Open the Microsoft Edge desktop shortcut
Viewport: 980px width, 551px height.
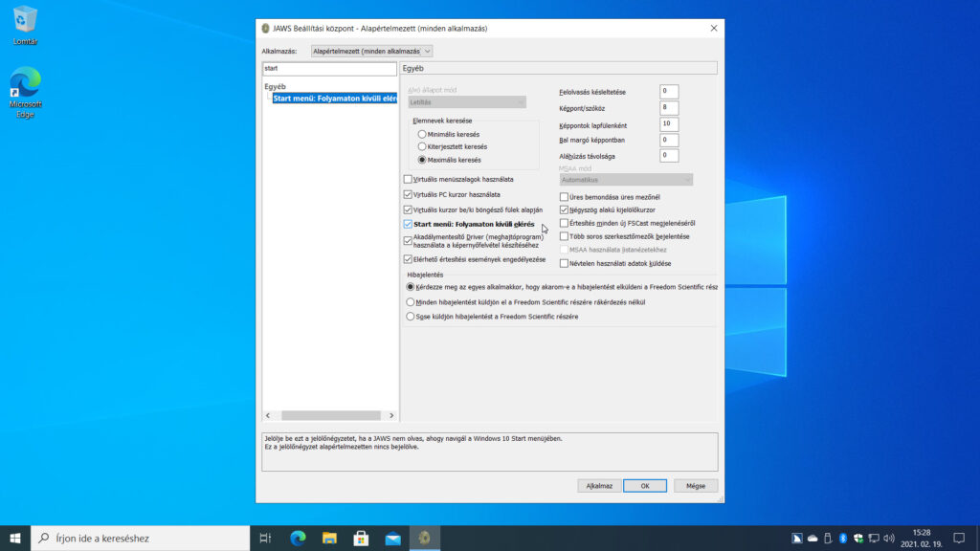tap(25, 93)
